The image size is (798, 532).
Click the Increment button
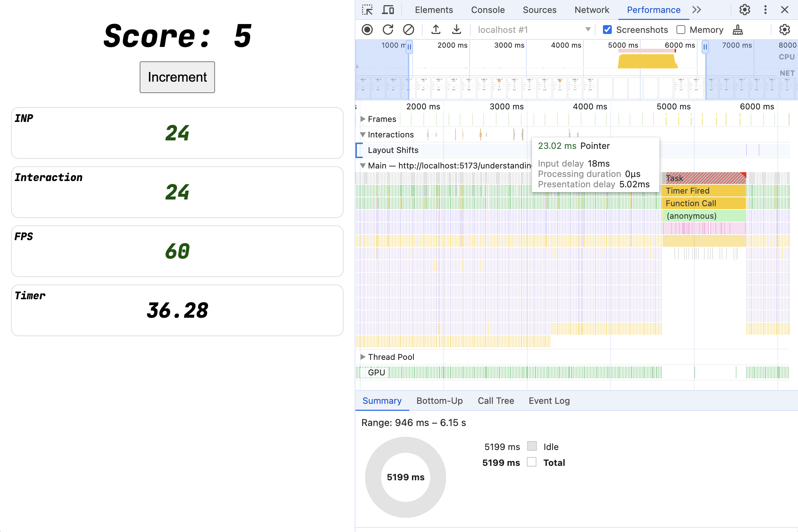(x=178, y=76)
